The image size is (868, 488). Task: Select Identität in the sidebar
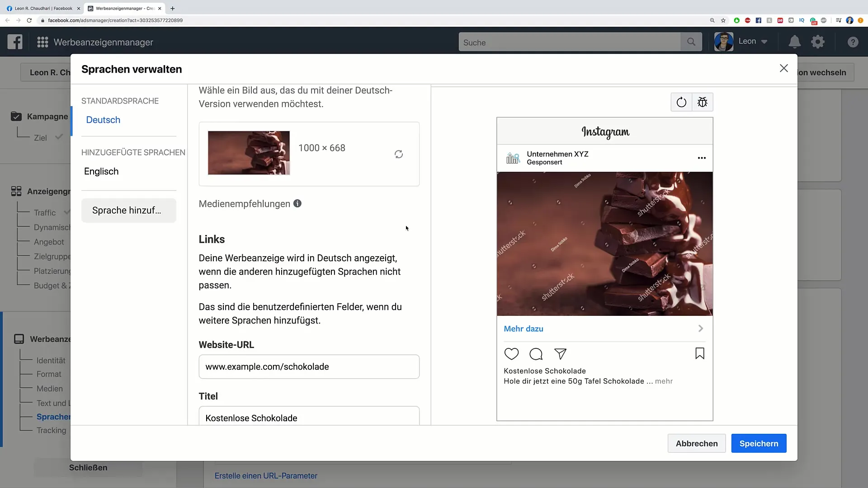click(51, 360)
